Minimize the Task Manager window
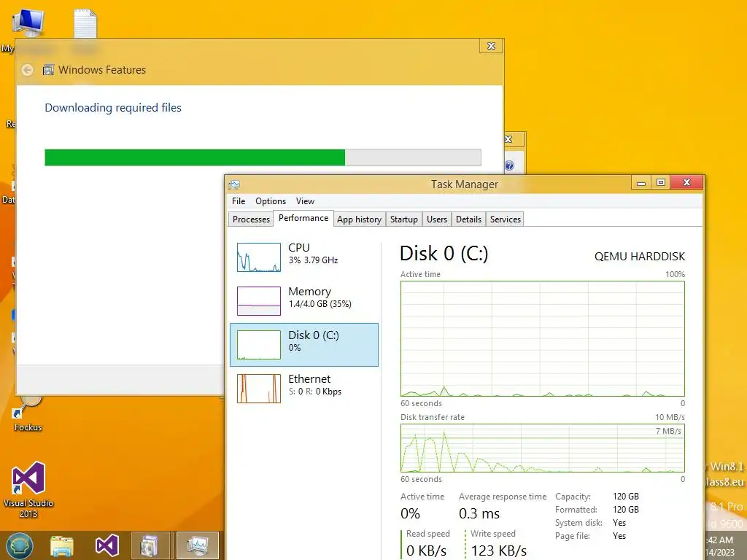Screen dimensions: 747x560 pyautogui.click(x=641, y=183)
